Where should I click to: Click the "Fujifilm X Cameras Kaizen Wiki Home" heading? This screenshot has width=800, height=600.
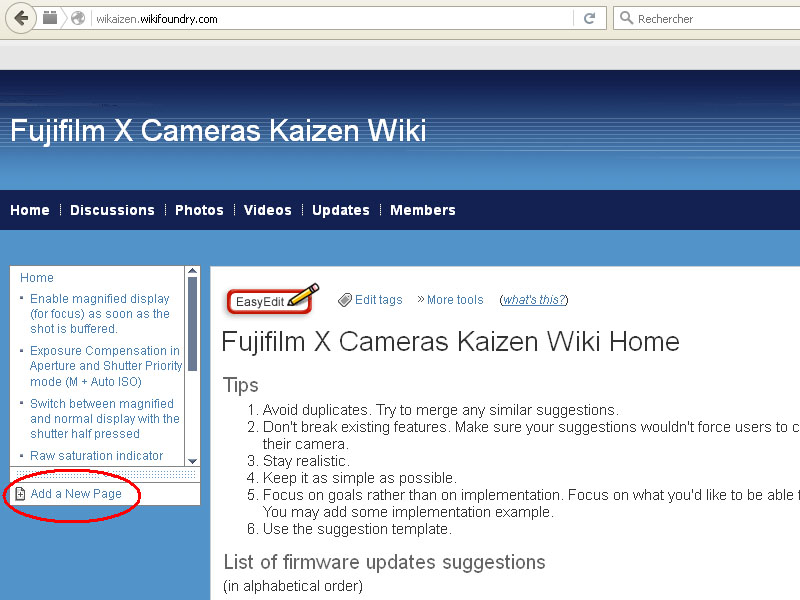tap(451, 342)
